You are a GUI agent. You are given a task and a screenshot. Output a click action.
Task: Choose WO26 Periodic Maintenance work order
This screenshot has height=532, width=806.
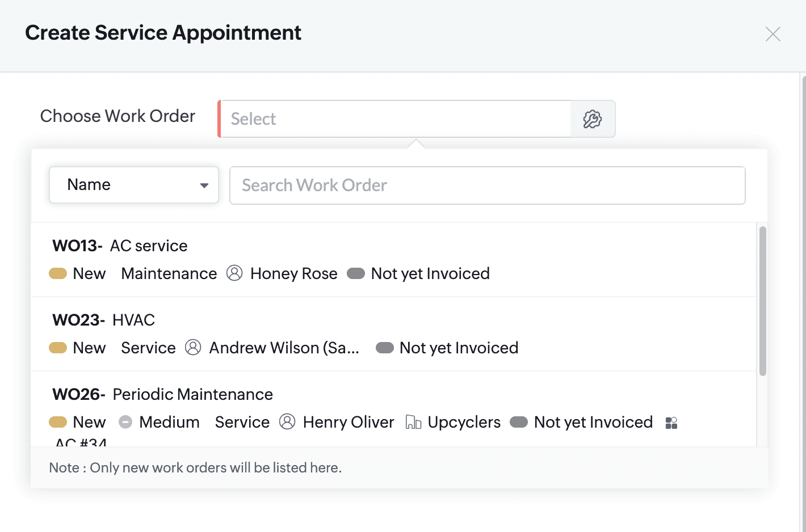[192, 394]
